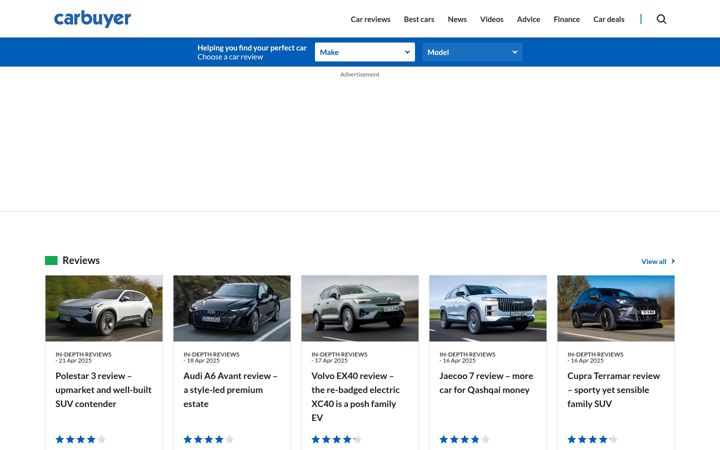
Task: Open the Make dropdown
Action: [x=365, y=52]
